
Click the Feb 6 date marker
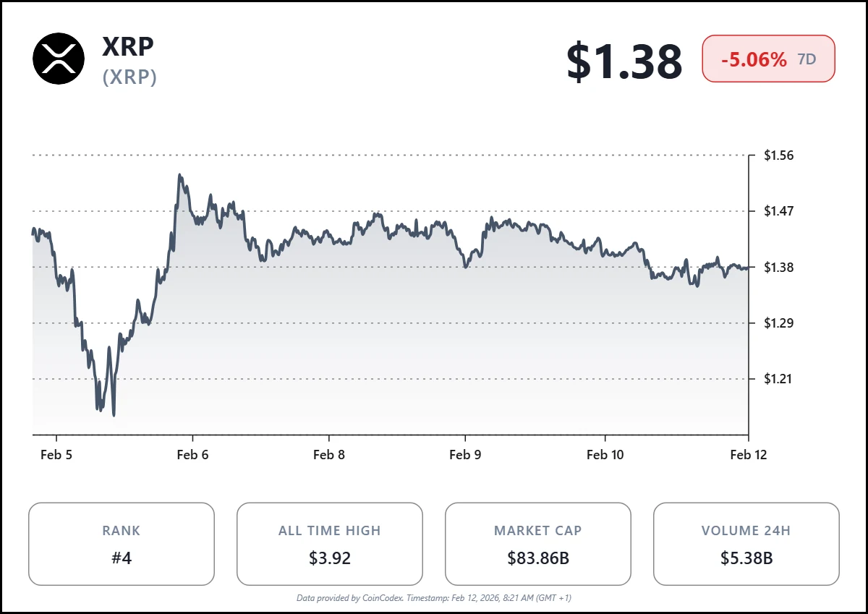pos(192,454)
